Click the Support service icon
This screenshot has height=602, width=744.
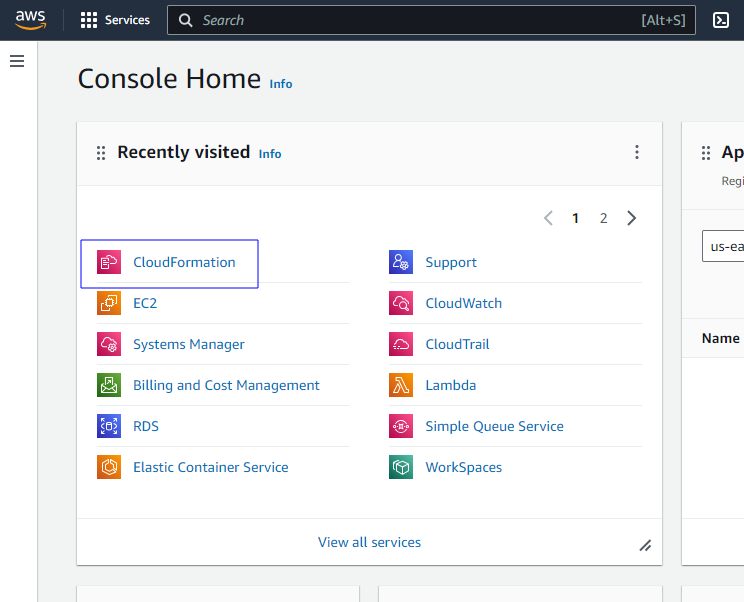401,262
